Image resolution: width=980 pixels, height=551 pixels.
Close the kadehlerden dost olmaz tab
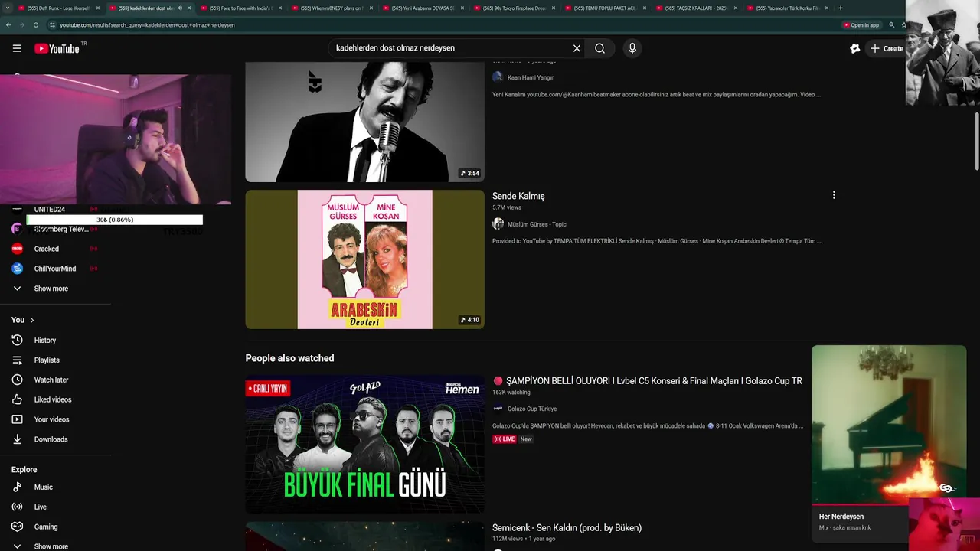pyautogui.click(x=189, y=8)
